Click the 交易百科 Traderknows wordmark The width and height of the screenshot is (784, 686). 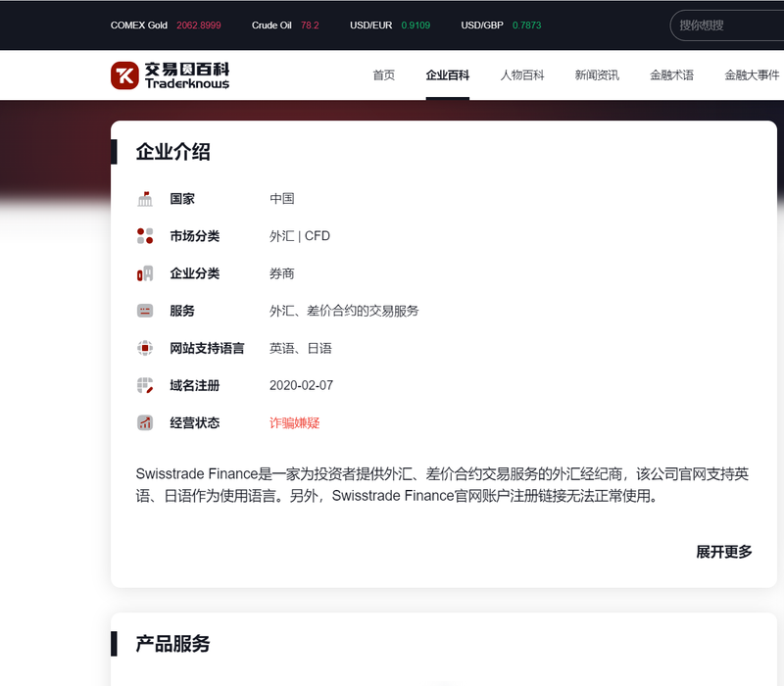[x=187, y=75]
